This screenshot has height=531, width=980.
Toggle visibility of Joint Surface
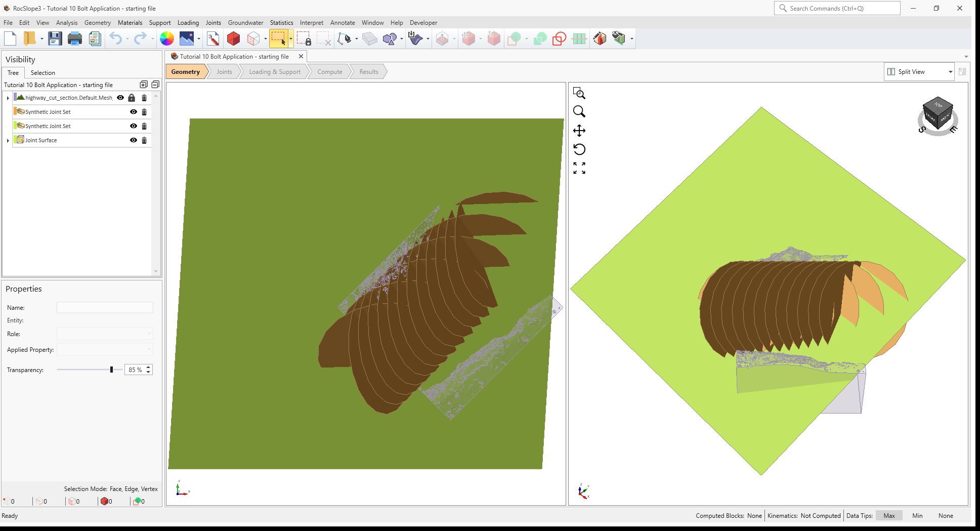click(x=134, y=140)
